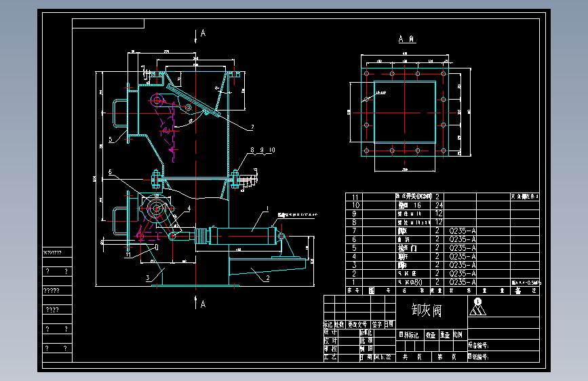Click sequence number 10 in the parts list
The height and width of the screenshot is (381, 588).
click(x=355, y=205)
